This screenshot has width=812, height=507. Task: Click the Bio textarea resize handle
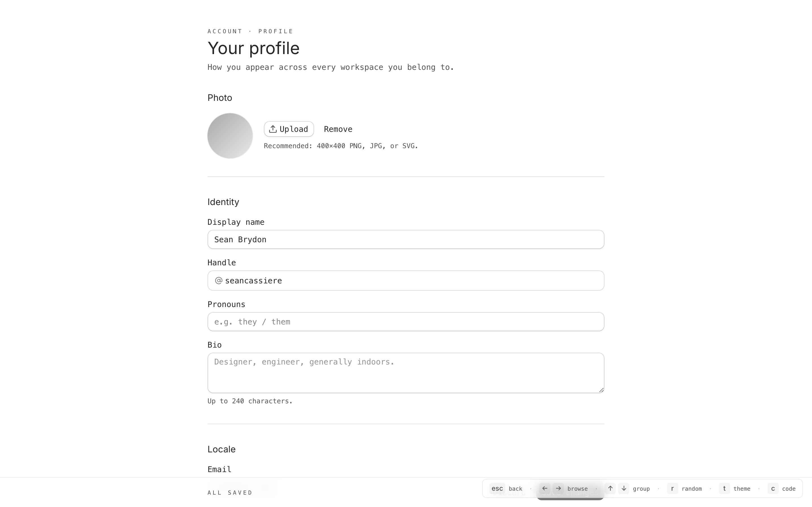pos(601,390)
